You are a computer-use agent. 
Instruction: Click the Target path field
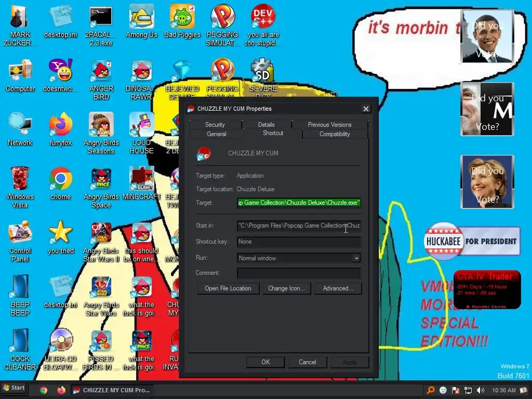(x=299, y=203)
